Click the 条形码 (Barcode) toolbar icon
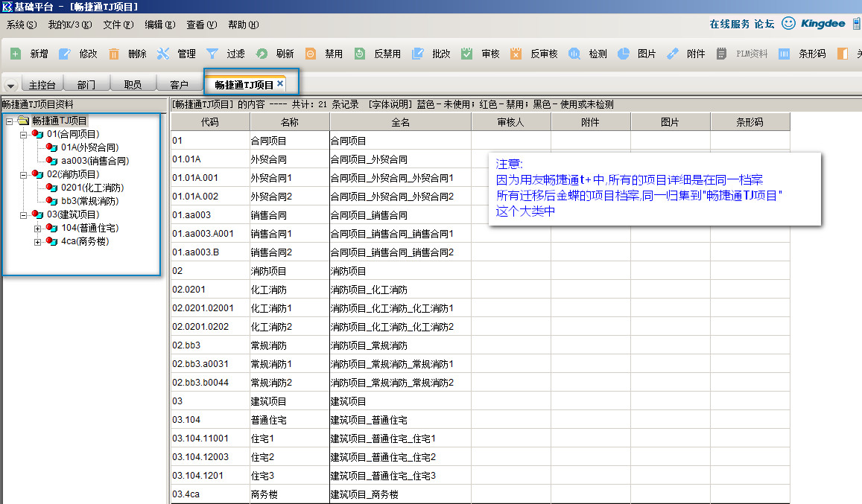The image size is (862, 504). click(785, 54)
